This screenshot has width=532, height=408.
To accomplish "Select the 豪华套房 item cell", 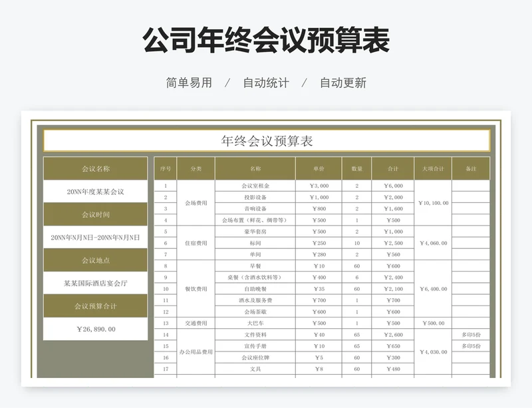I will click(x=255, y=232).
